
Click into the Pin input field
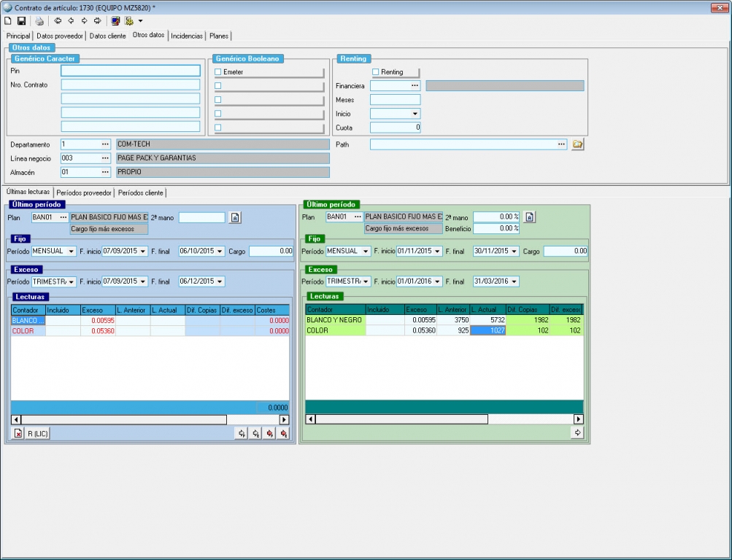(x=130, y=71)
